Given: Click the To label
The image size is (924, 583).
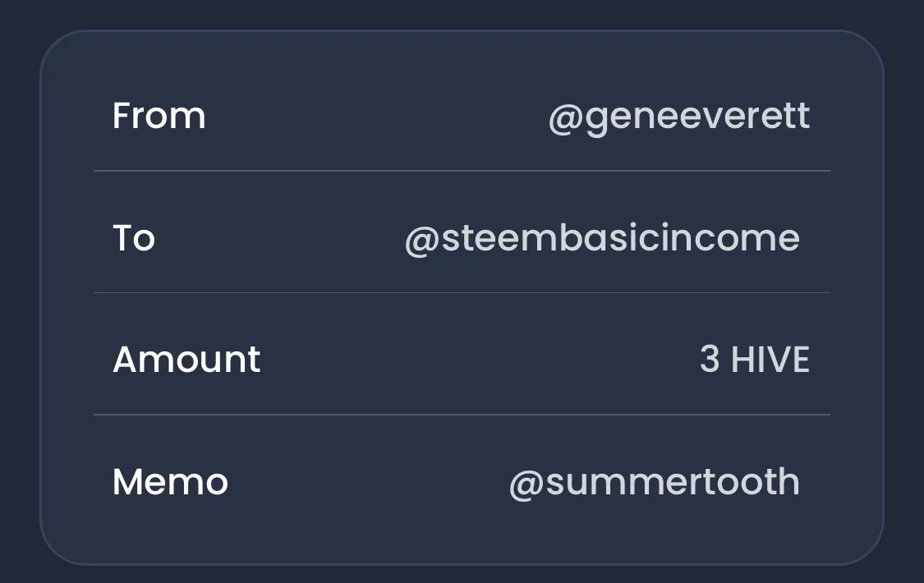Looking at the screenshot, I should [134, 238].
